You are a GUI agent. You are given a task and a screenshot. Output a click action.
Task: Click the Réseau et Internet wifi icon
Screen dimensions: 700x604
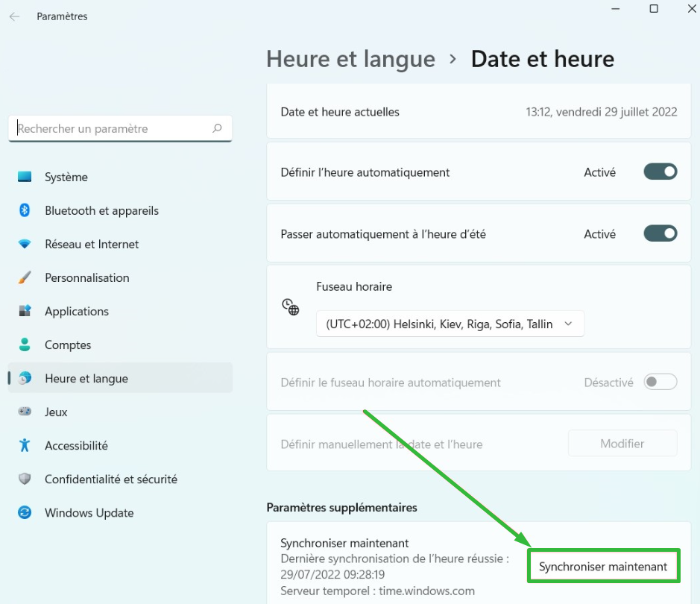pyautogui.click(x=25, y=244)
